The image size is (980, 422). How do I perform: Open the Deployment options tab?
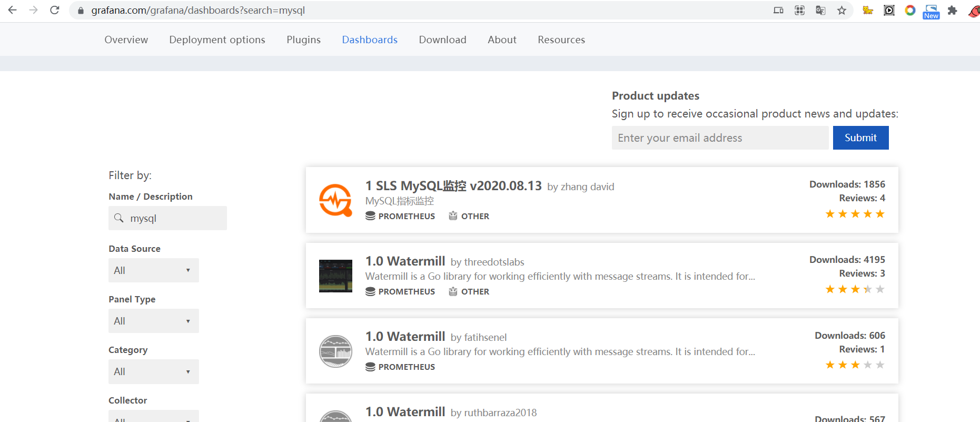(x=217, y=40)
